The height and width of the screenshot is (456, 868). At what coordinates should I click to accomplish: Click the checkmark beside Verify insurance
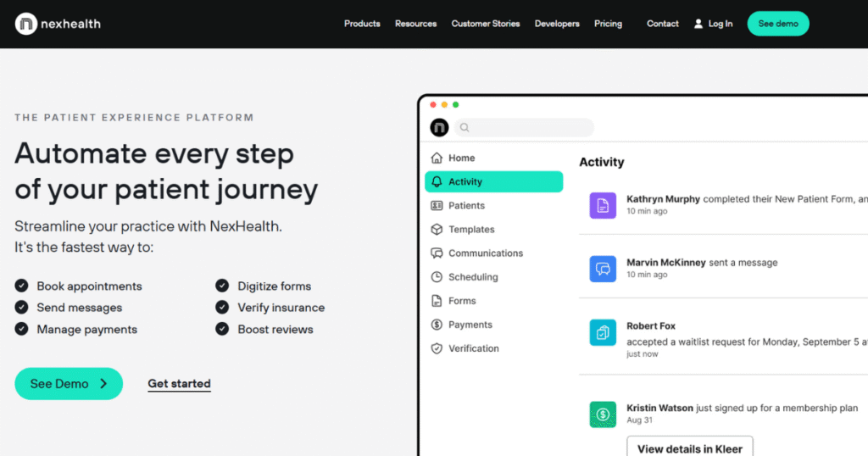(x=222, y=307)
